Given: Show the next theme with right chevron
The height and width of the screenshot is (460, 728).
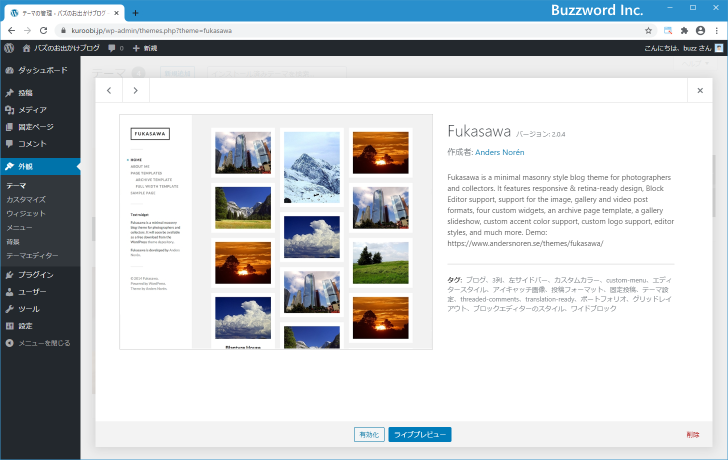Looking at the screenshot, I should pos(136,91).
